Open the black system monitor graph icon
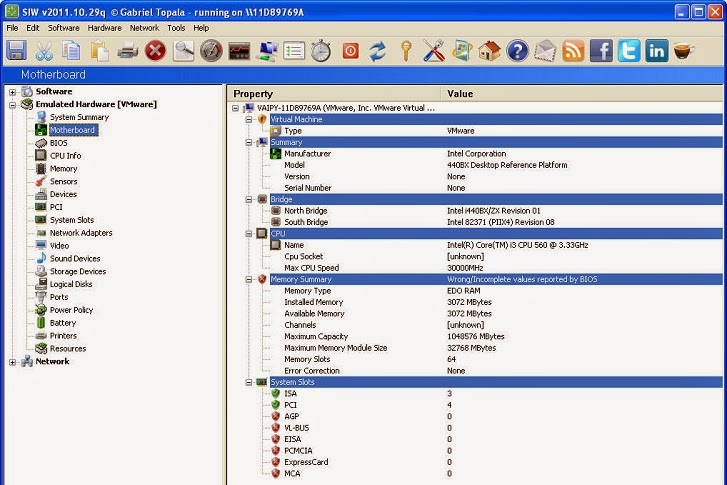727x485 pixels. pyautogui.click(x=239, y=51)
